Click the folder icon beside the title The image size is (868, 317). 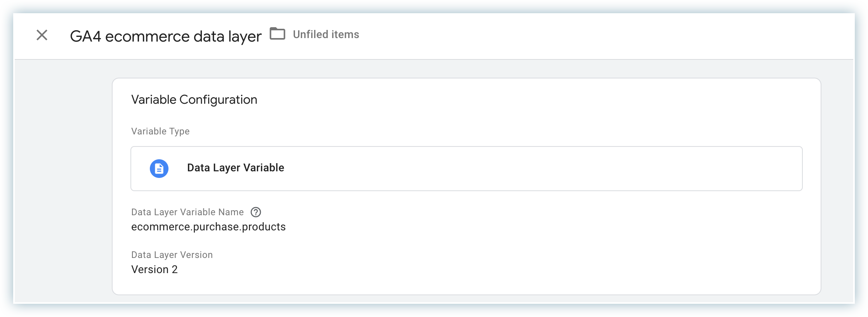[277, 34]
